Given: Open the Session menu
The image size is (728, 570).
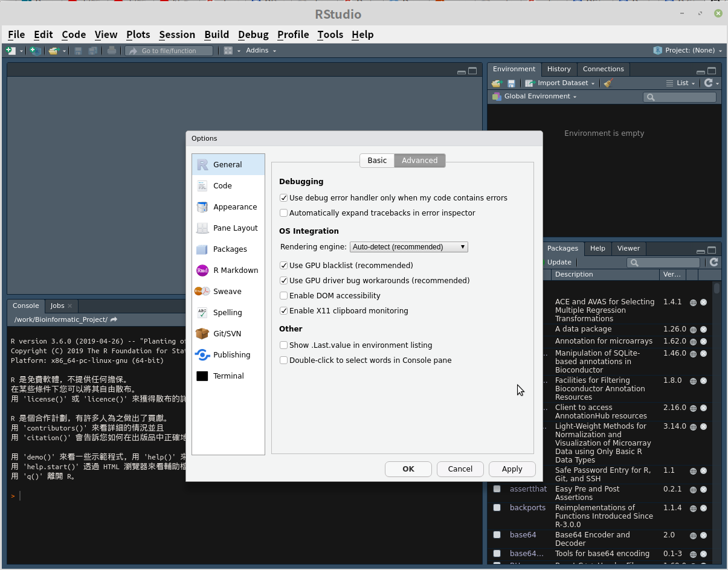Looking at the screenshot, I should (176, 34).
